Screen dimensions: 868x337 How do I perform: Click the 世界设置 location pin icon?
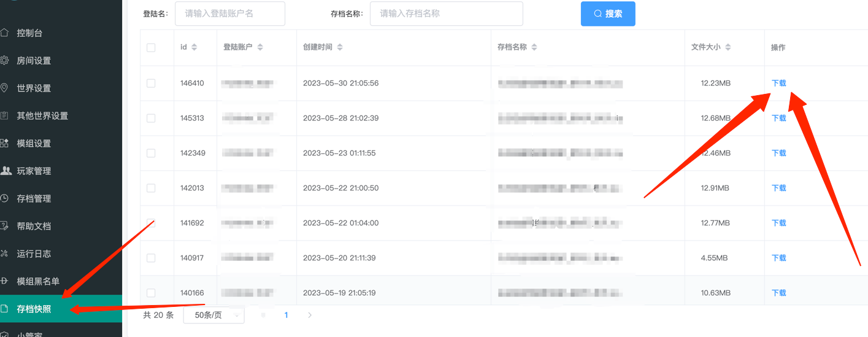(4, 88)
